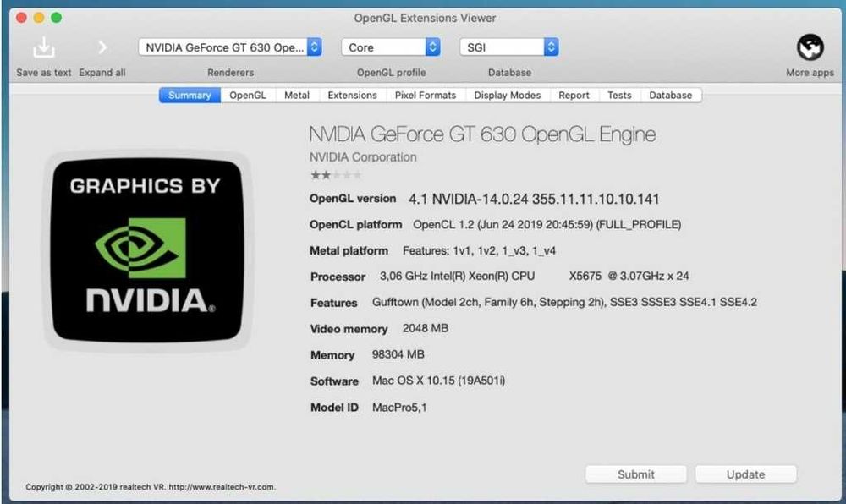Screen dimensions: 846x504
Task: Open the Report tab
Action: [x=574, y=96]
